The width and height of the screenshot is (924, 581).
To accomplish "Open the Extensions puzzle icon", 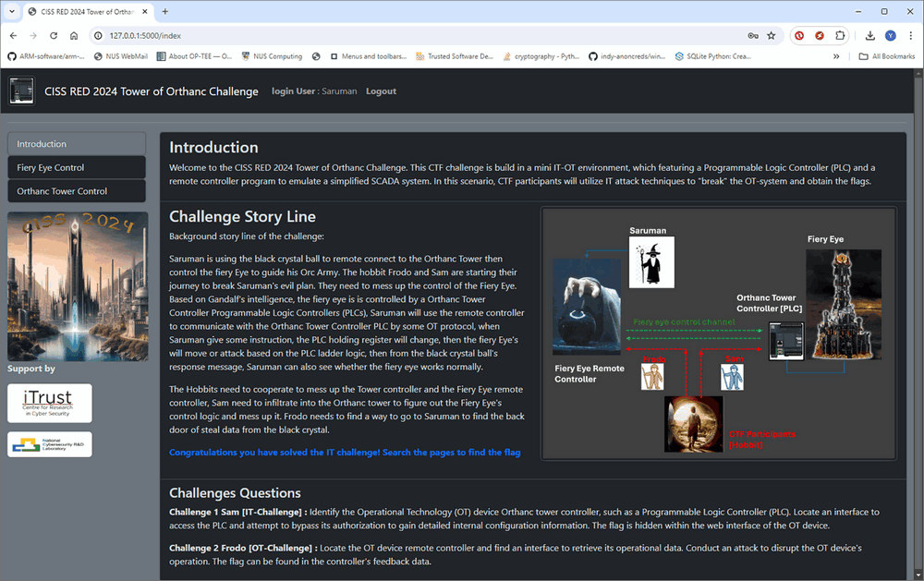I will (840, 36).
